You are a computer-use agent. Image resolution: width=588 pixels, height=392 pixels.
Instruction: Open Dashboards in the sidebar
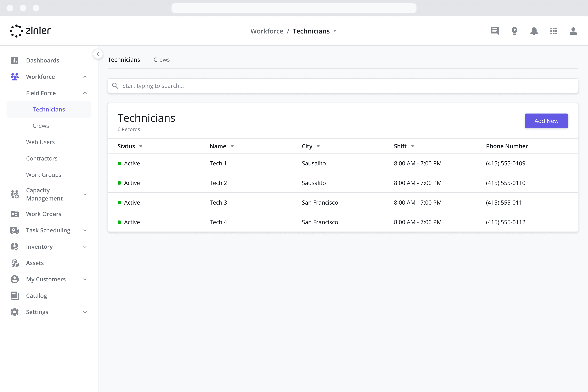pyautogui.click(x=42, y=60)
